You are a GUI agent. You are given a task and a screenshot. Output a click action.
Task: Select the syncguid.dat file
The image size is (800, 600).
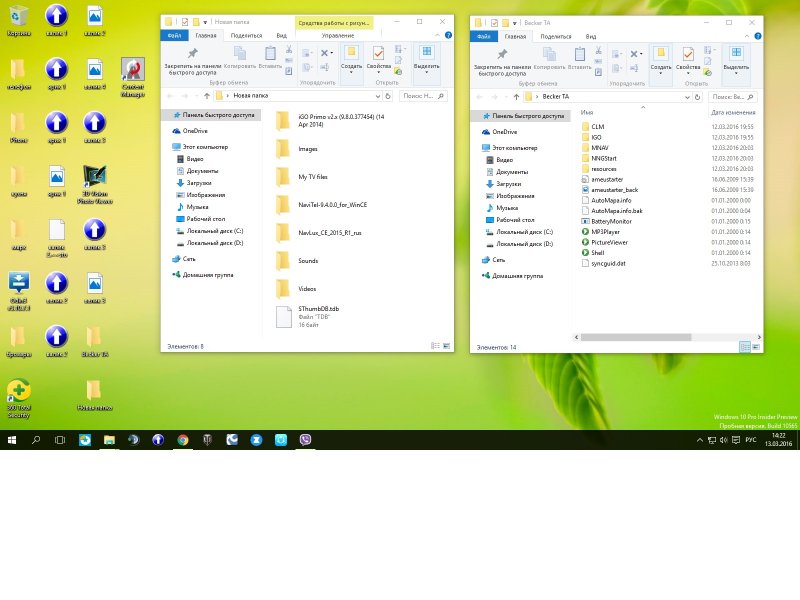608,264
